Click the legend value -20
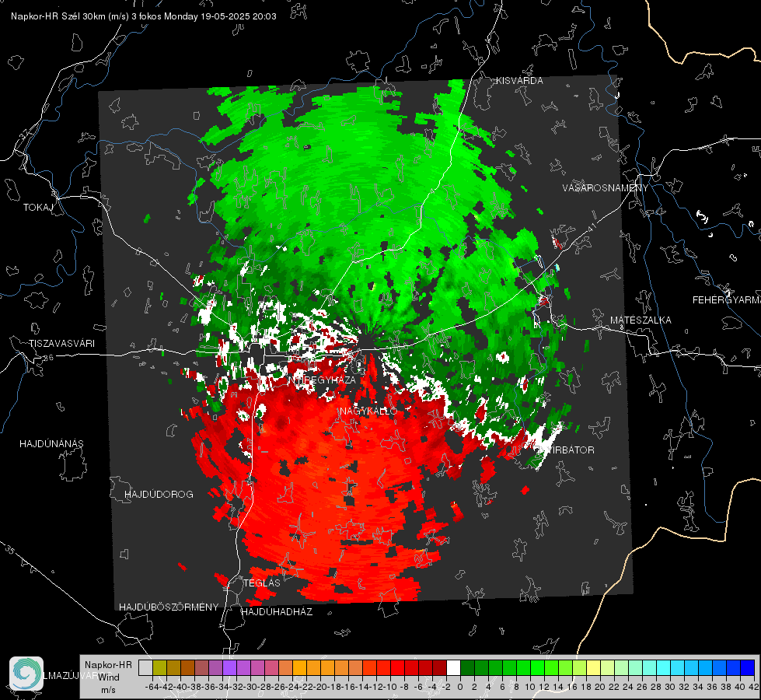 pos(319,687)
